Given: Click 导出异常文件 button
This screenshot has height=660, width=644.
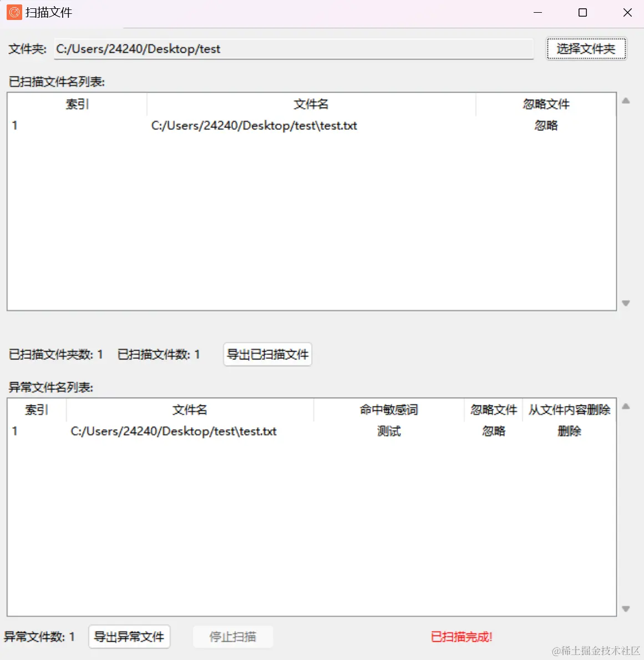Looking at the screenshot, I should click(x=129, y=637).
